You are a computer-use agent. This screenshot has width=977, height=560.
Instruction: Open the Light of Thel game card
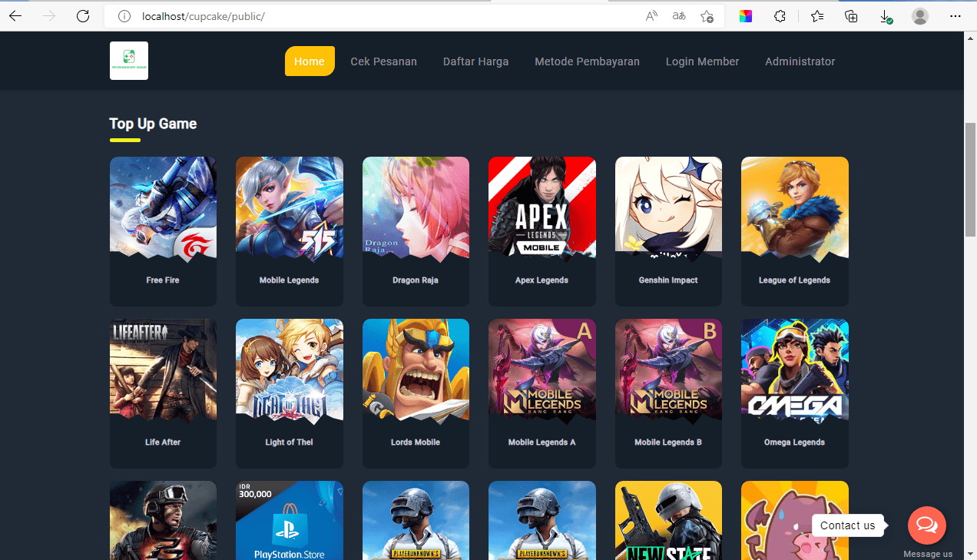(290, 393)
